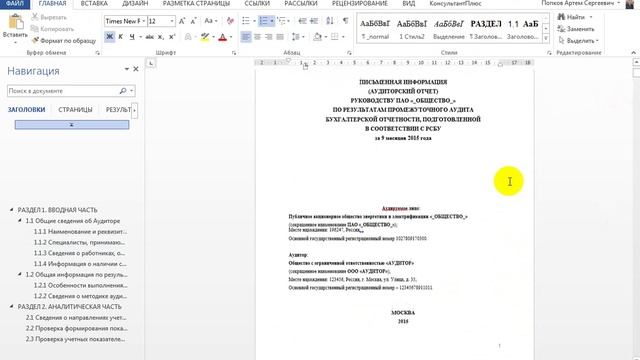Switch to the ВСТАВКА ribbon tab
Viewport: 640px width, 360px height.
94,4
